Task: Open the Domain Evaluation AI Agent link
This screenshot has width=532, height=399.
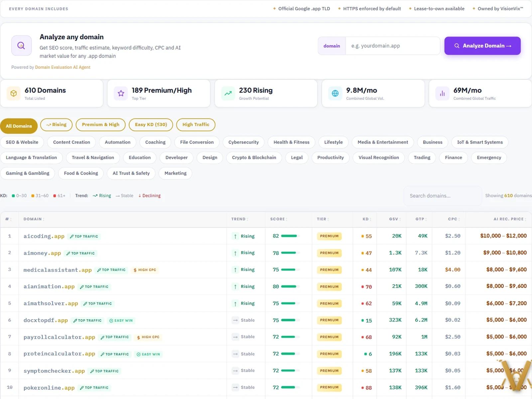Action: click(x=63, y=67)
